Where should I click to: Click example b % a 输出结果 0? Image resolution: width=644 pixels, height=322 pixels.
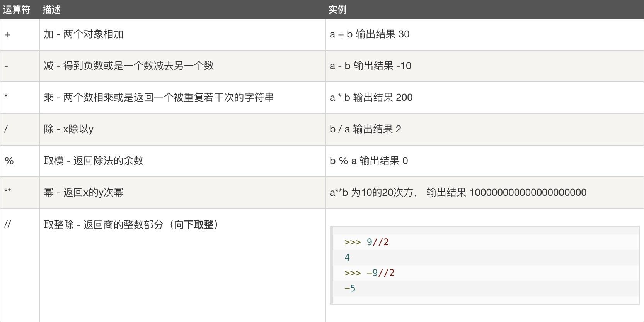[x=369, y=161]
